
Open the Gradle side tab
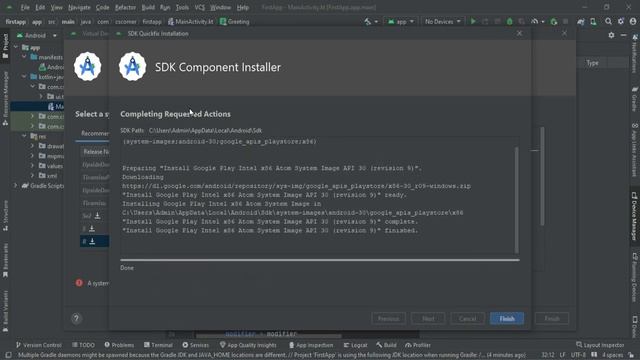pyautogui.click(x=635, y=98)
